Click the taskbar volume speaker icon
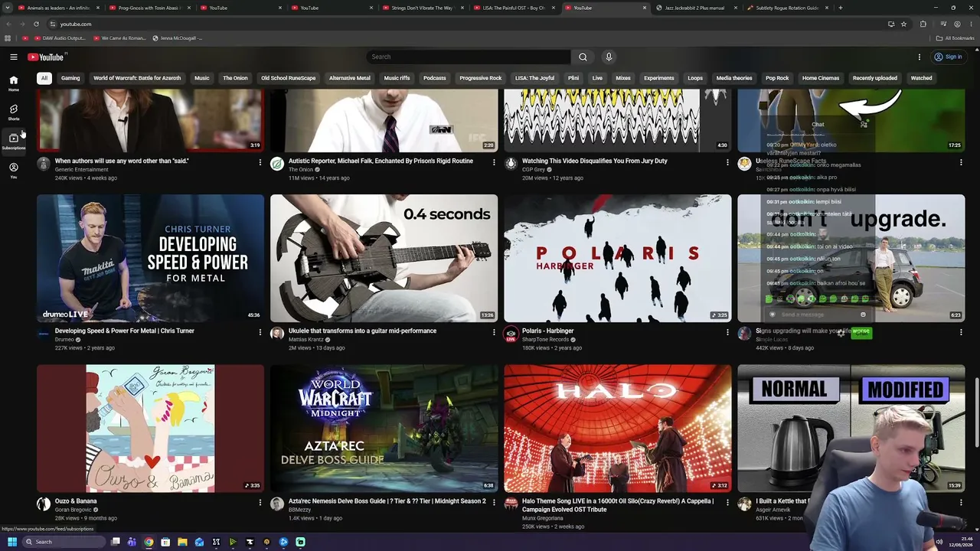 tap(939, 542)
